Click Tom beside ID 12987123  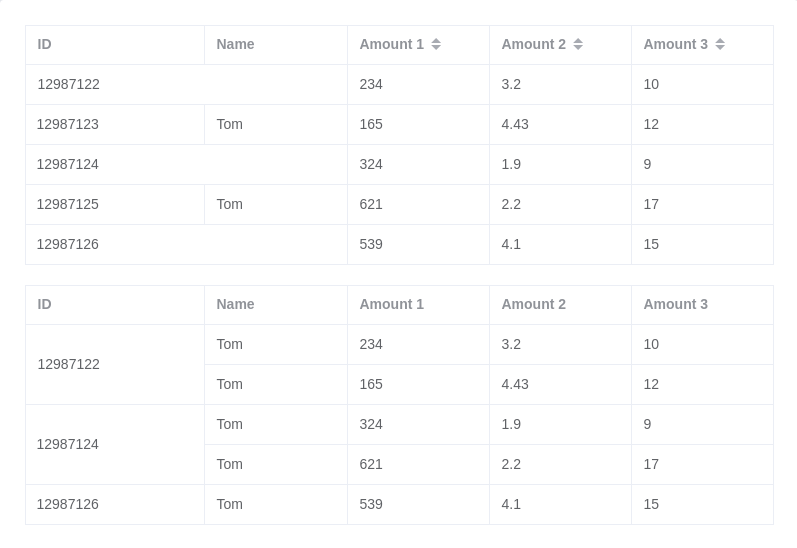230,124
